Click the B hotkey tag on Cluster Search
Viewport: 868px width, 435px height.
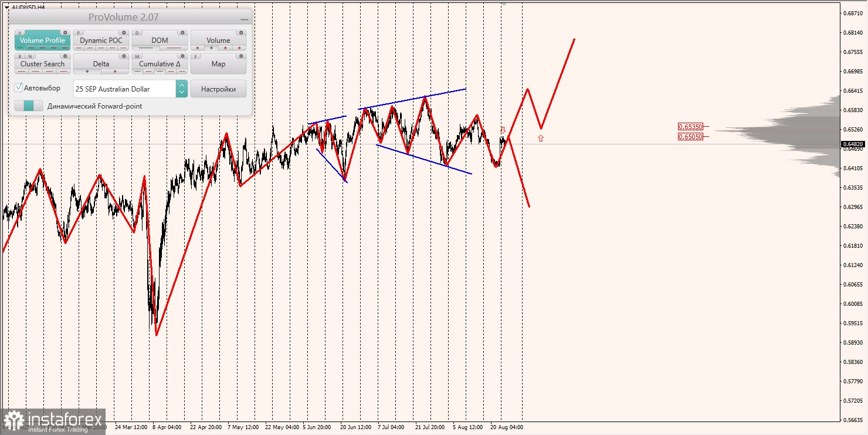tap(20, 56)
